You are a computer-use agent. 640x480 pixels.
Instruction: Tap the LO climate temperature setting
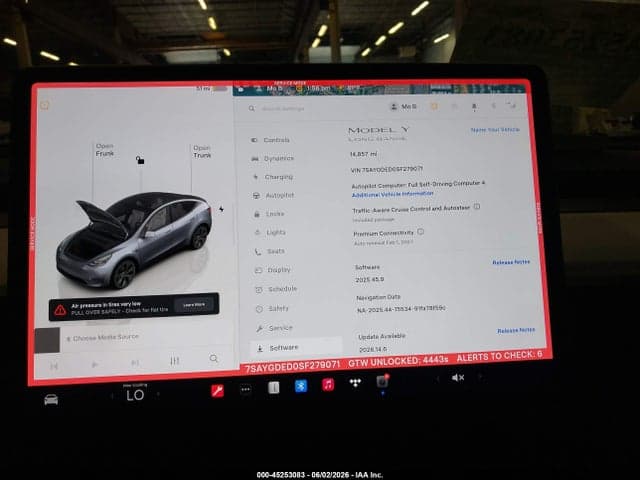[x=135, y=395]
